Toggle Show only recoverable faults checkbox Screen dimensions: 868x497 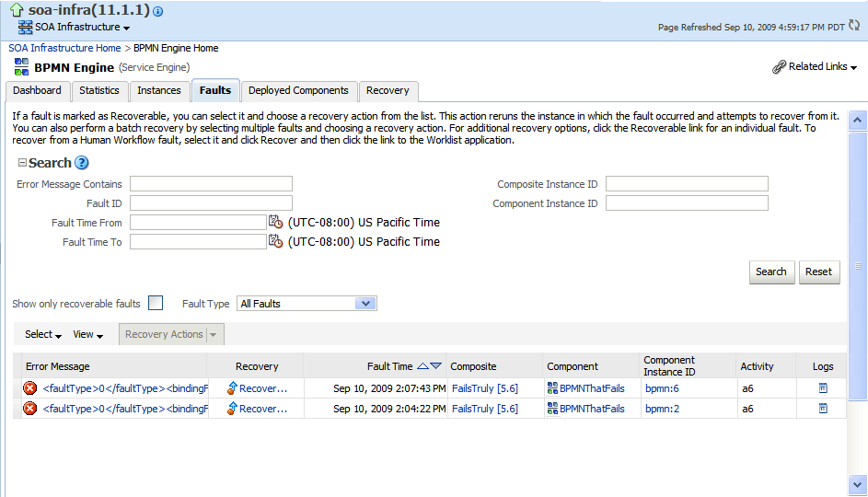click(156, 303)
